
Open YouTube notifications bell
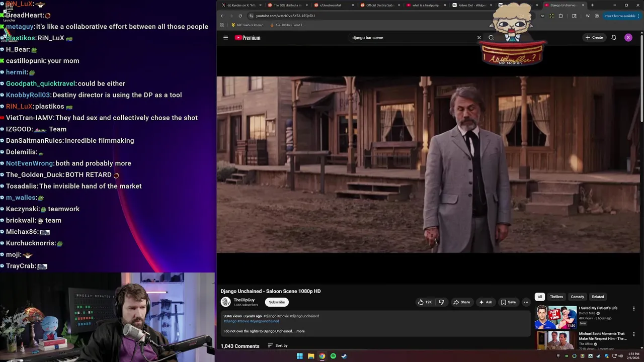point(613,38)
